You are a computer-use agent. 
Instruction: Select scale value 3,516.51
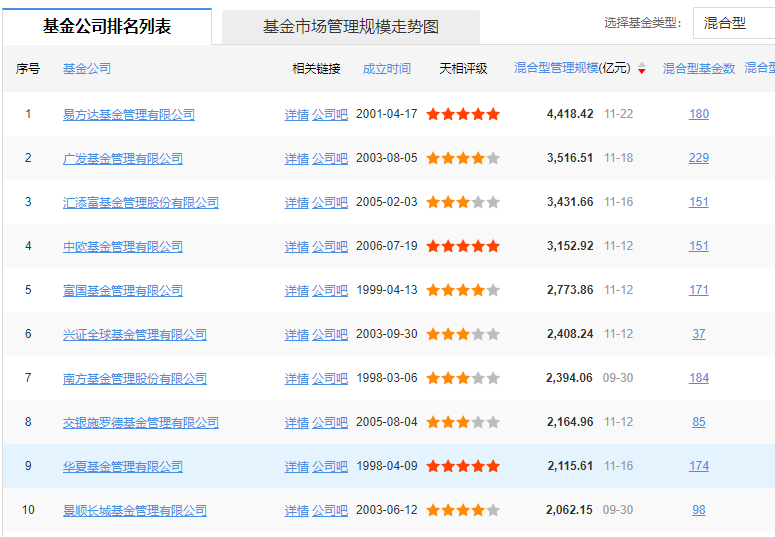click(x=570, y=158)
